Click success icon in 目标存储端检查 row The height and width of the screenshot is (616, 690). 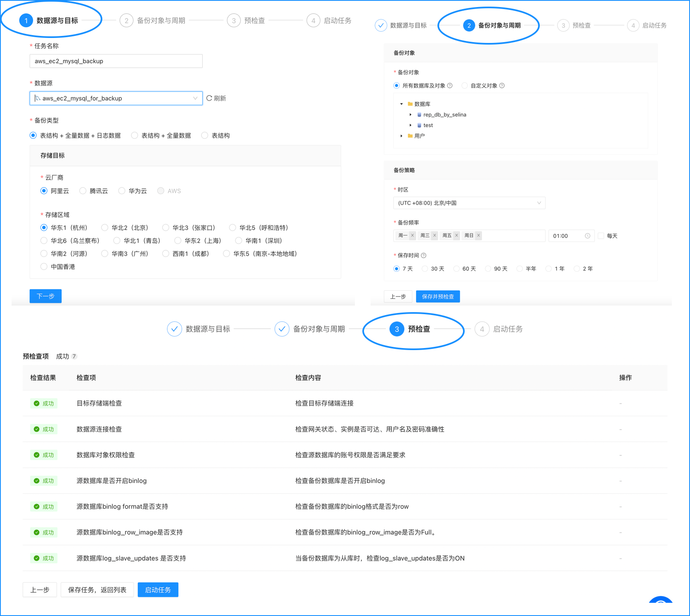pyautogui.click(x=37, y=403)
